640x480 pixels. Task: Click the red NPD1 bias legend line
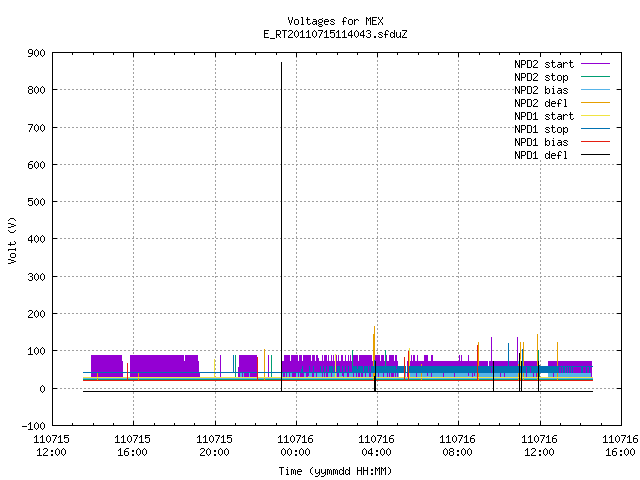coord(596,142)
